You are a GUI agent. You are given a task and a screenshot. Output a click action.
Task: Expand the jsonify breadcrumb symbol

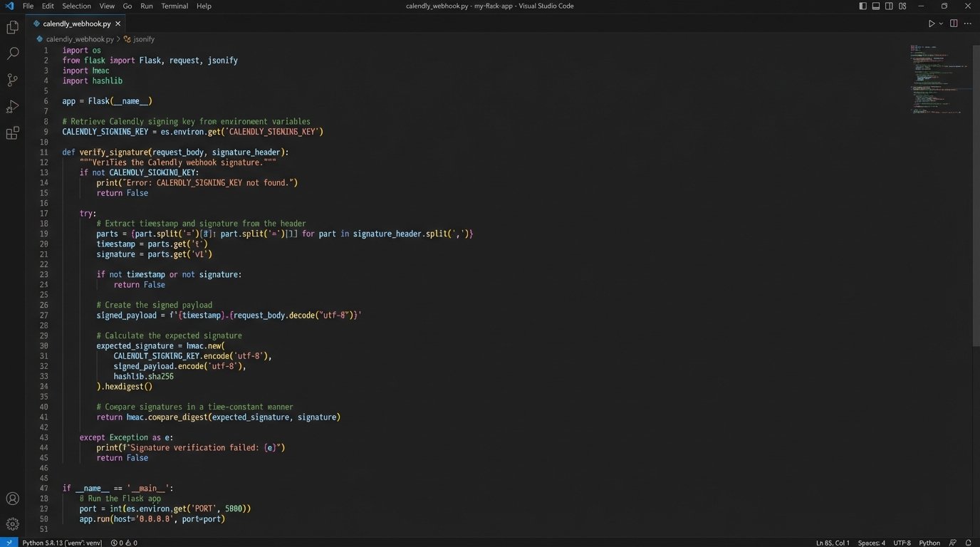click(x=143, y=39)
